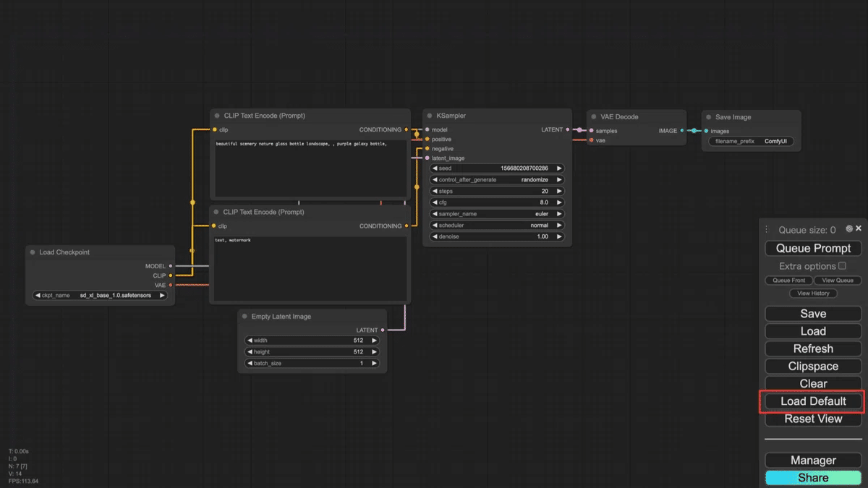
Task: Click the Save Image node title dot
Action: click(708, 116)
